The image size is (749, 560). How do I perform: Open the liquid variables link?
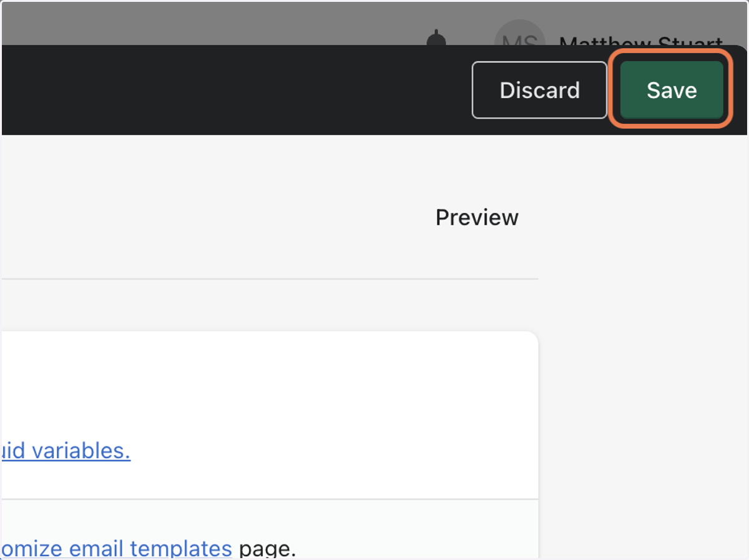coord(65,450)
